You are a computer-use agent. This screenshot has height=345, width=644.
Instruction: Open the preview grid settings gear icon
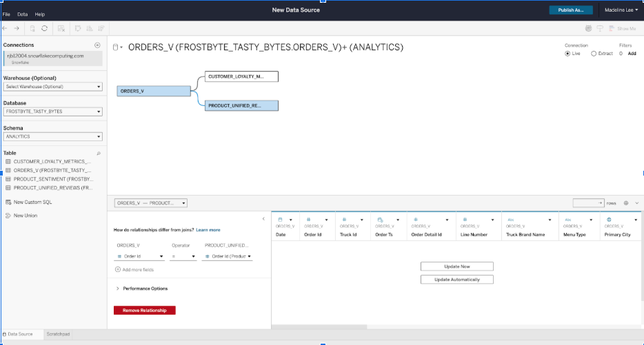coord(626,203)
